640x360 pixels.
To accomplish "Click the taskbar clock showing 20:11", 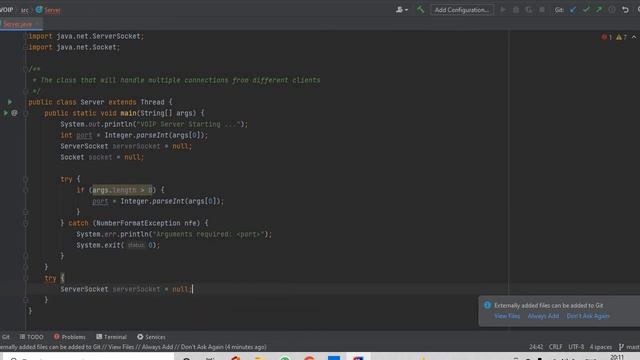I will [x=617, y=357].
